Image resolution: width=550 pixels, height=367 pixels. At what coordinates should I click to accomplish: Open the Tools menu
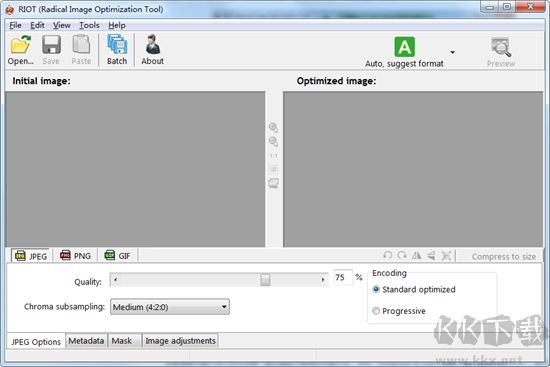point(89,25)
